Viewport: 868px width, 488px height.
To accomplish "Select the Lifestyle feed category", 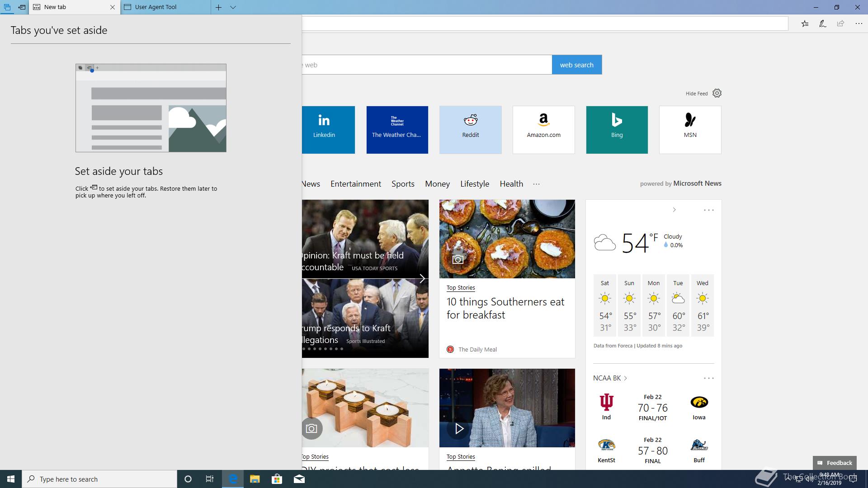I will tap(475, 184).
